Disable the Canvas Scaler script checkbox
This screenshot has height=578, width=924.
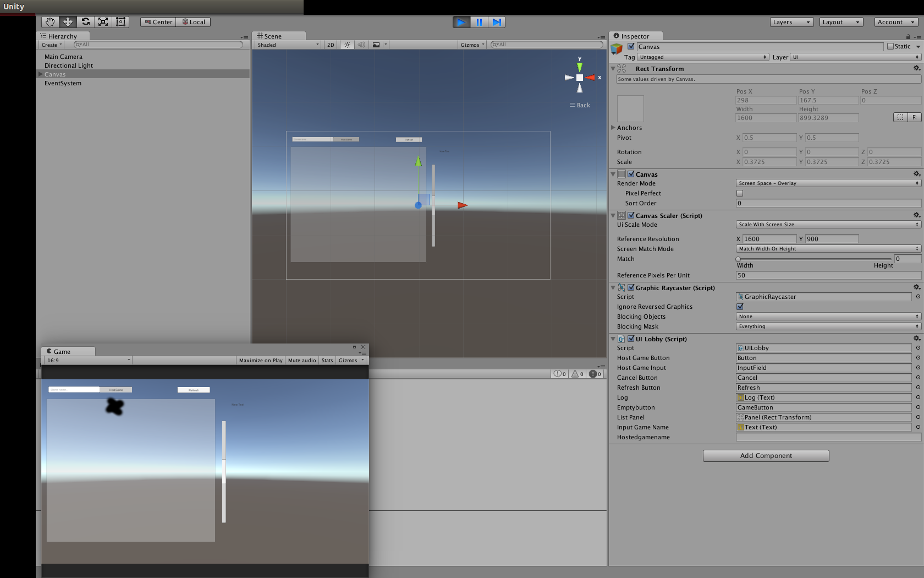point(631,215)
